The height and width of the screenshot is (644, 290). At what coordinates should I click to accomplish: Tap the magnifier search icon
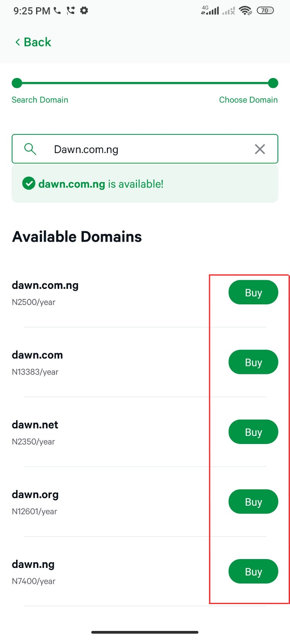coord(30,149)
